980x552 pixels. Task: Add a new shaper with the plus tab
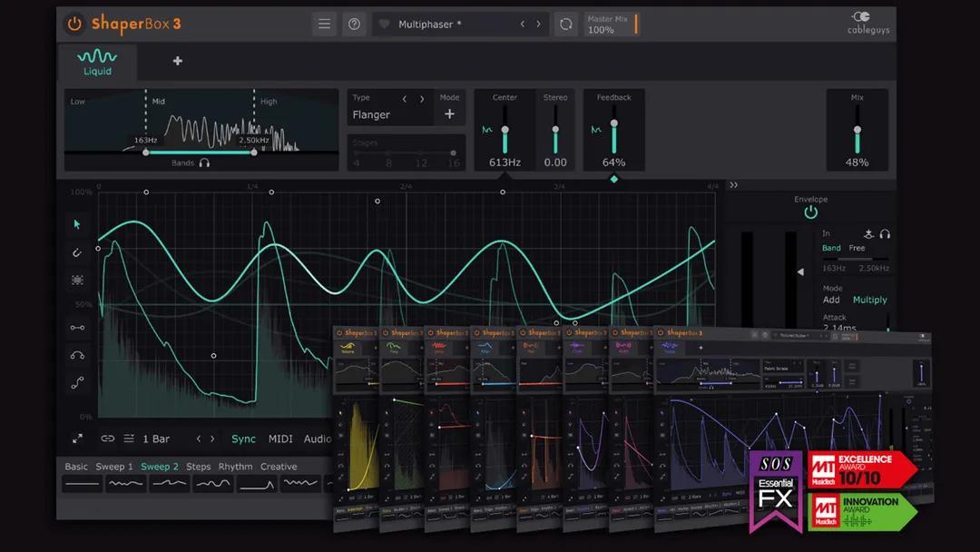coord(178,61)
